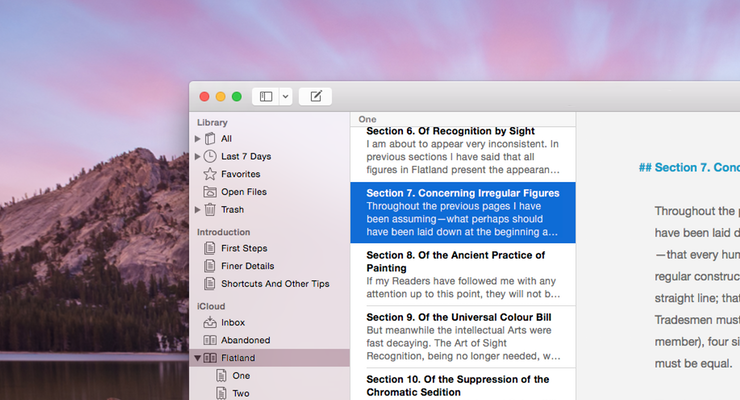
Task: Select Shortcuts And Other Tips
Action: (275, 284)
